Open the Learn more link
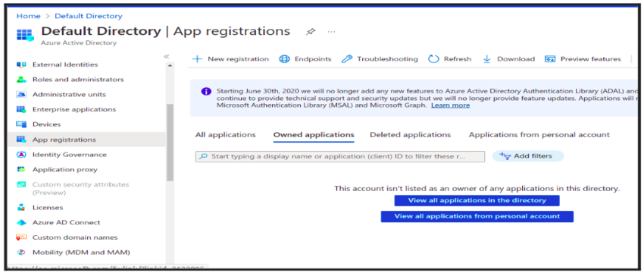The width and height of the screenshot is (644, 273). (x=450, y=105)
